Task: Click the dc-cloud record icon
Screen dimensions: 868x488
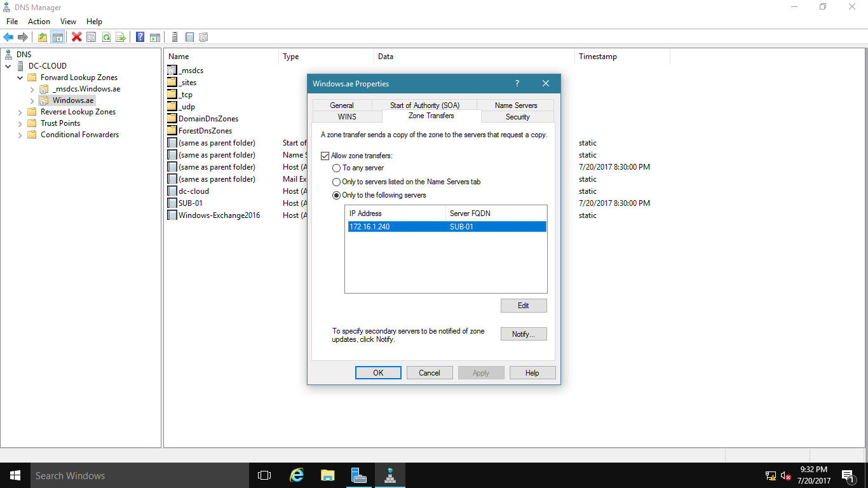Action: tap(172, 191)
